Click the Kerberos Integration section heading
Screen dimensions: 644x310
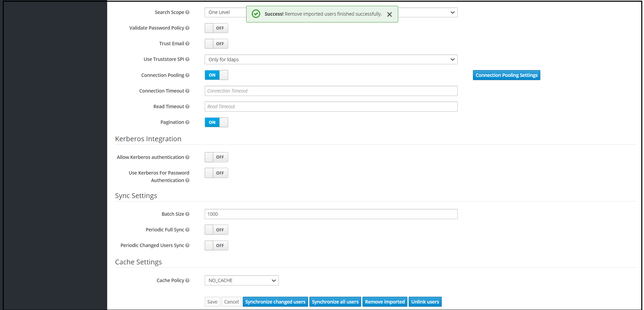[148, 139]
